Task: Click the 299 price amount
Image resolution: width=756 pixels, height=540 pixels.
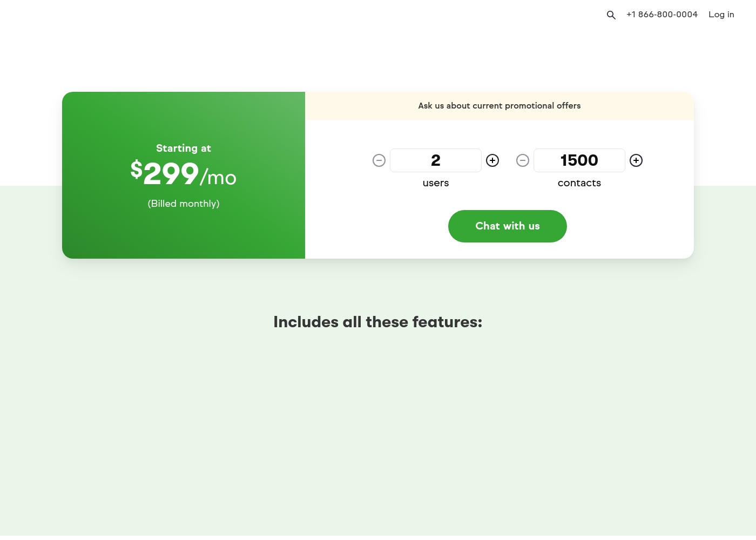Action: (x=171, y=174)
